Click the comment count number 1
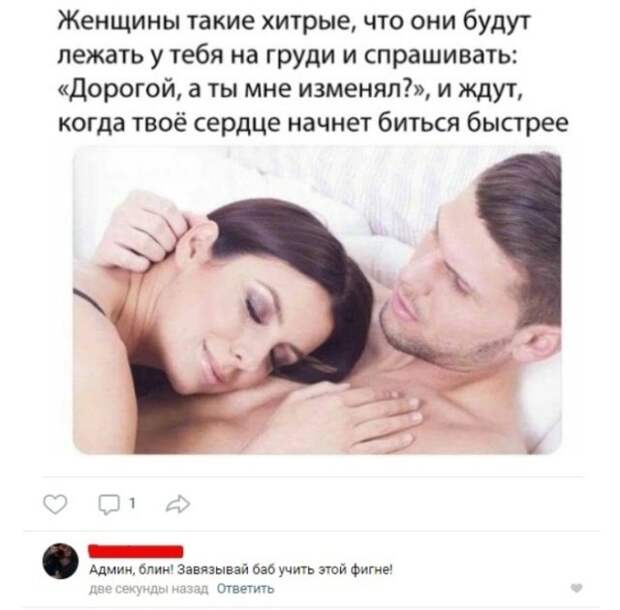Screen dimensions: 620x610 132,503
